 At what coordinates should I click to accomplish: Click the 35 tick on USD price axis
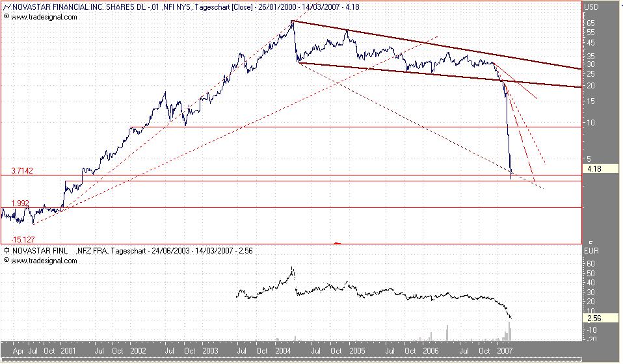(590, 57)
